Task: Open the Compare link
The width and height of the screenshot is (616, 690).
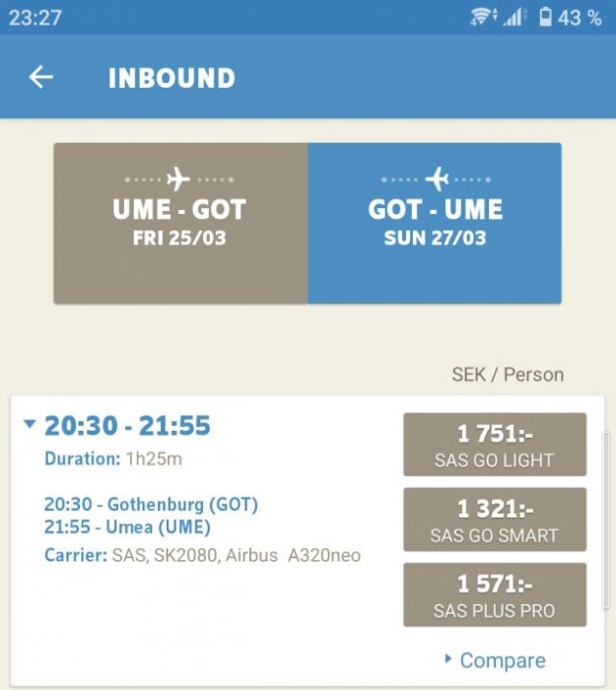Action: tap(502, 660)
